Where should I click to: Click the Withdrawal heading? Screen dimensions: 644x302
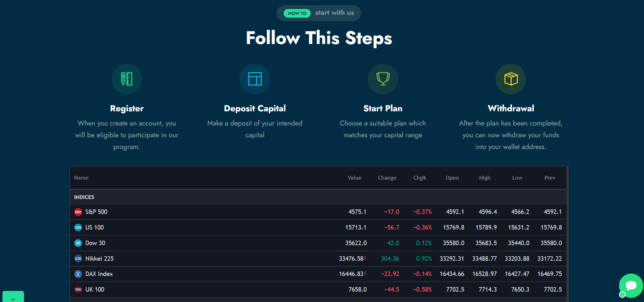pyautogui.click(x=511, y=109)
